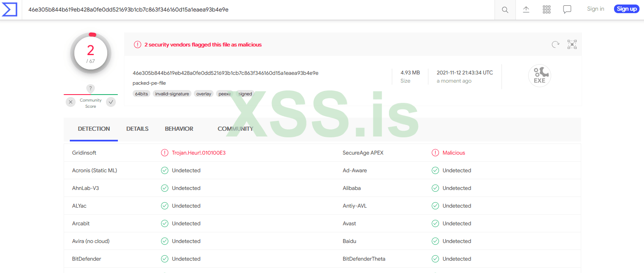
Task: Click the Avira (no cloud) vendor name
Action: pyautogui.click(x=91, y=241)
